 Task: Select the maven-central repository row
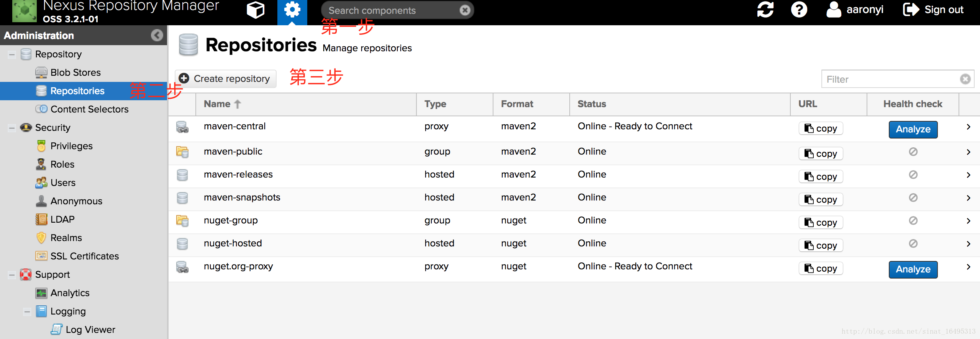coord(574,129)
